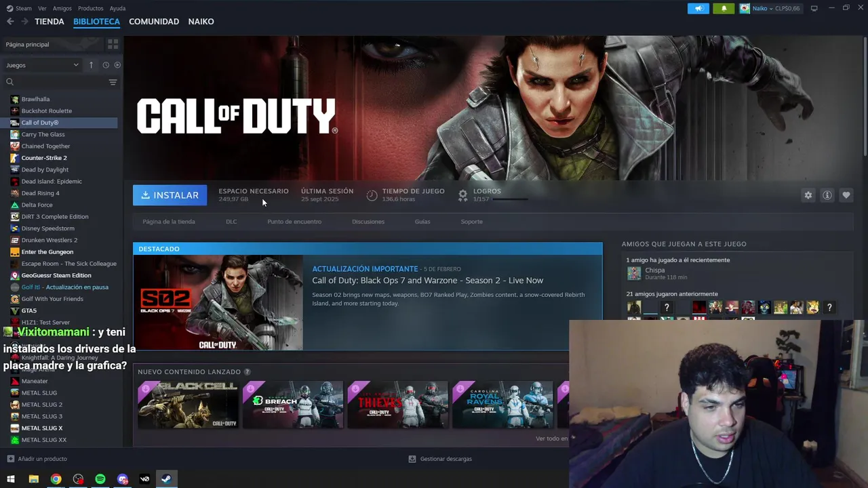The height and width of the screenshot is (488, 868).
Task: Click the Counter-Strike 2 game icon
Action: tap(15, 158)
